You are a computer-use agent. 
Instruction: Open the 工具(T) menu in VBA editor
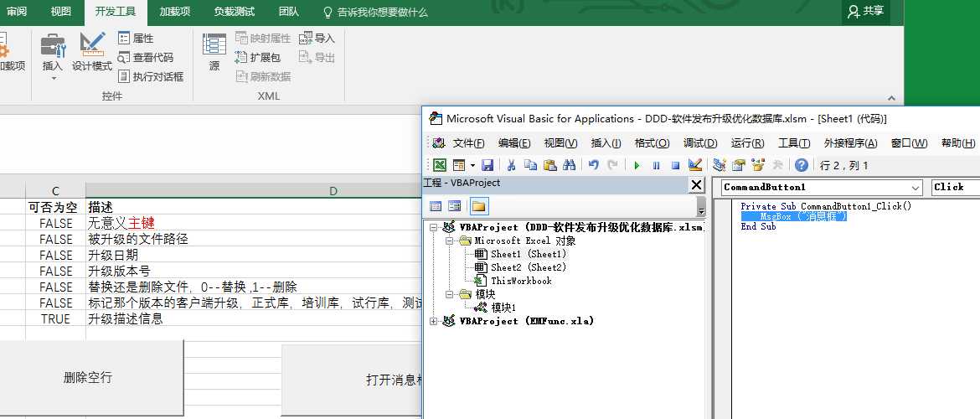pyautogui.click(x=794, y=142)
